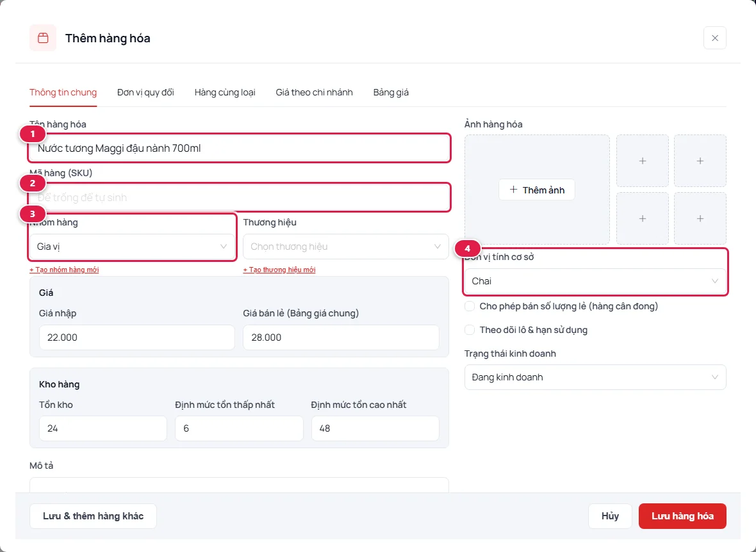Focus the Tên hàng hóa name field

pyautogui.click(x=239, y=148)
